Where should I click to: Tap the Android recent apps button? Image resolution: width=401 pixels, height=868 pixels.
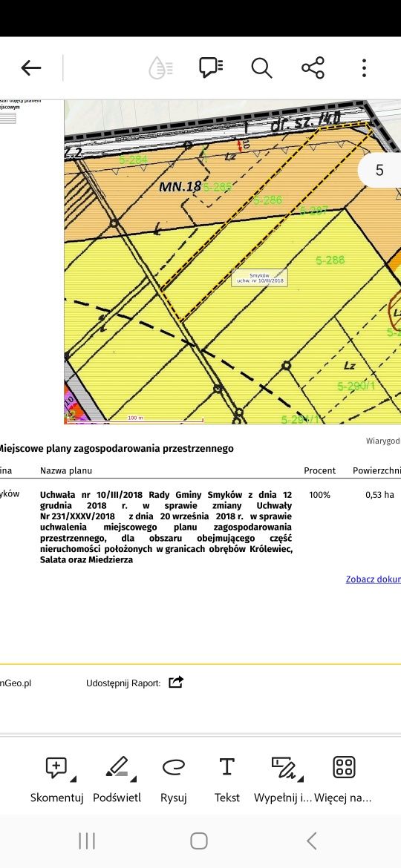click(87, 841)
